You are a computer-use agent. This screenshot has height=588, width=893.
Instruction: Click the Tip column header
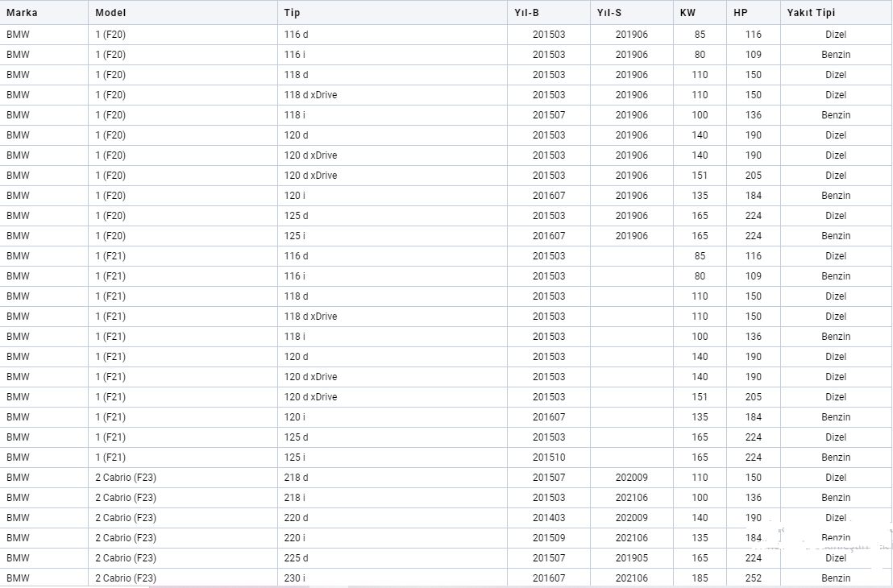coord(292,13)
